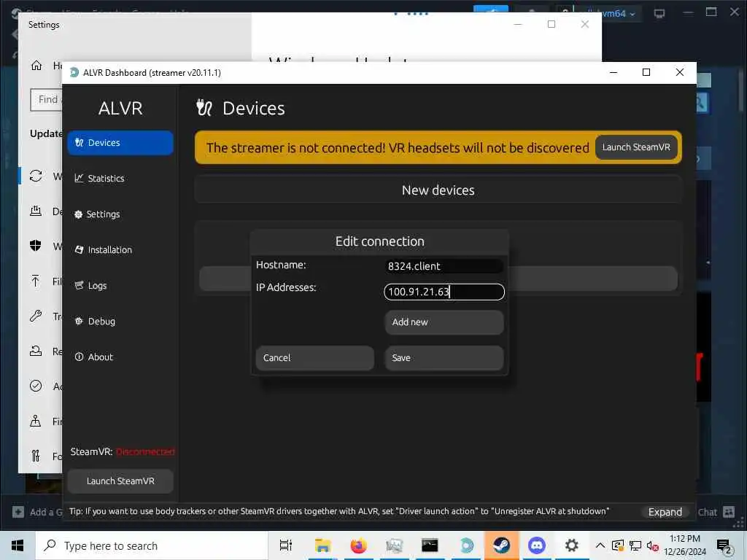
Task: Click Launch SteamVR button in the sidebar
Action: (x=120, y=481)
